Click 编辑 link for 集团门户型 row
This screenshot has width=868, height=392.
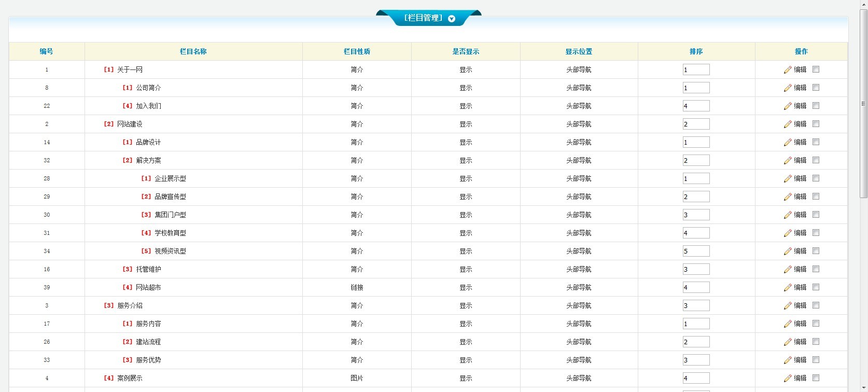[800, 215]
